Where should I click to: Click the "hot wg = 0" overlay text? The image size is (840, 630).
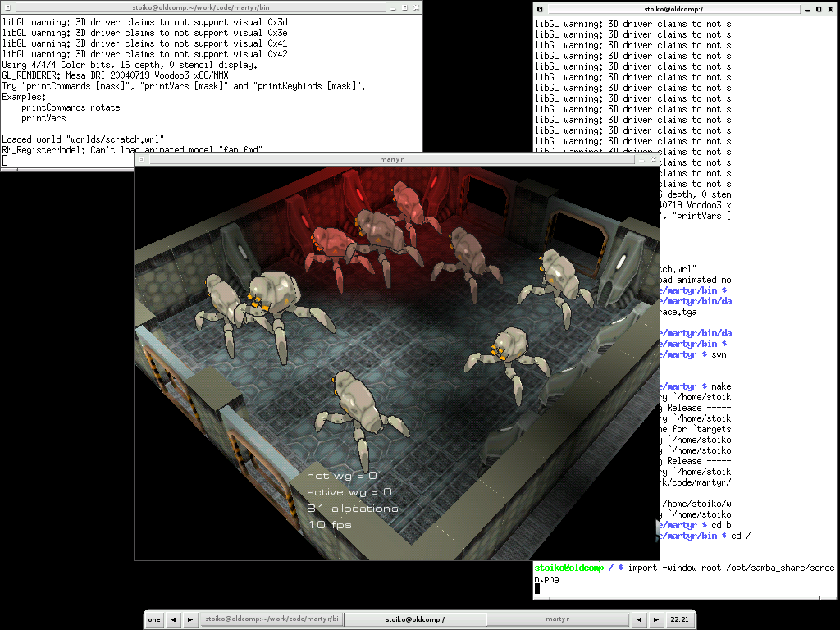[342, 476]
